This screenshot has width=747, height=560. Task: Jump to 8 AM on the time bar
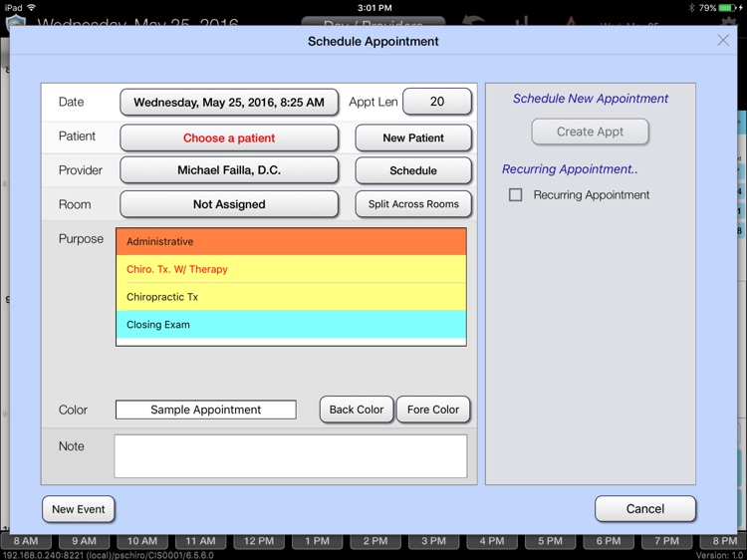[x=26, y=541]
